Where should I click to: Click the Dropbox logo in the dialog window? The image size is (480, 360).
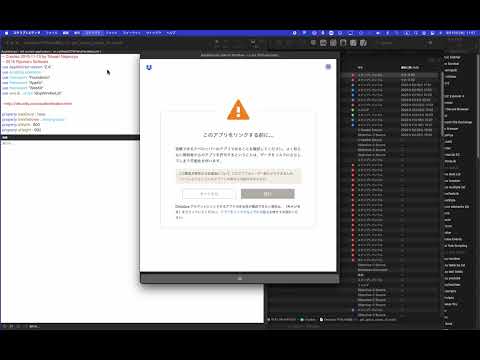149,67
